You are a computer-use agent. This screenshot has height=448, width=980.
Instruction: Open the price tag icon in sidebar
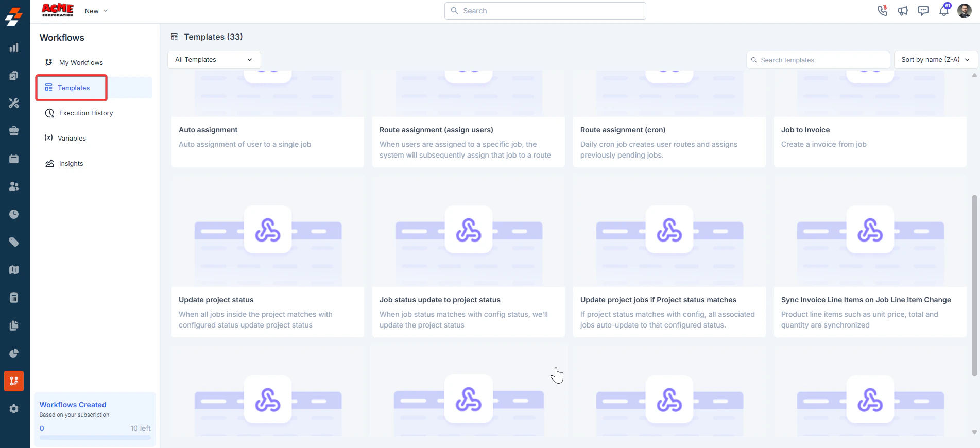tap(14, 242)
